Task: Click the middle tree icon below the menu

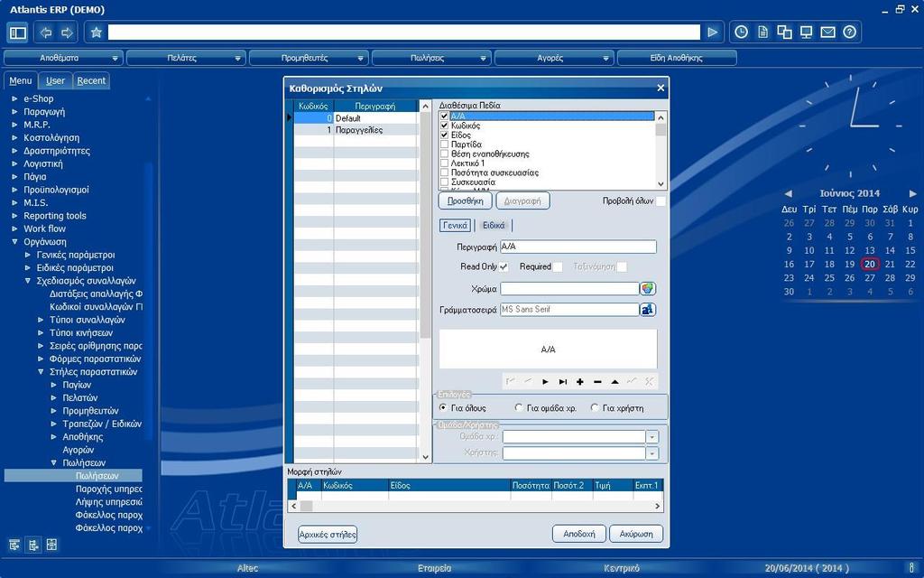Action: 33,545
